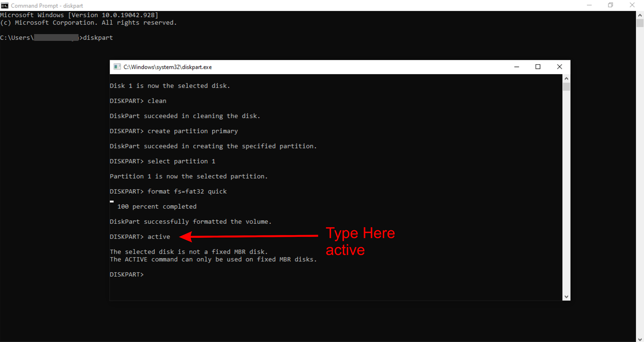Click the scroll-up arrow on the diskpart window
644x342 pixels.
pyautogui.click(x=566, y=78)
